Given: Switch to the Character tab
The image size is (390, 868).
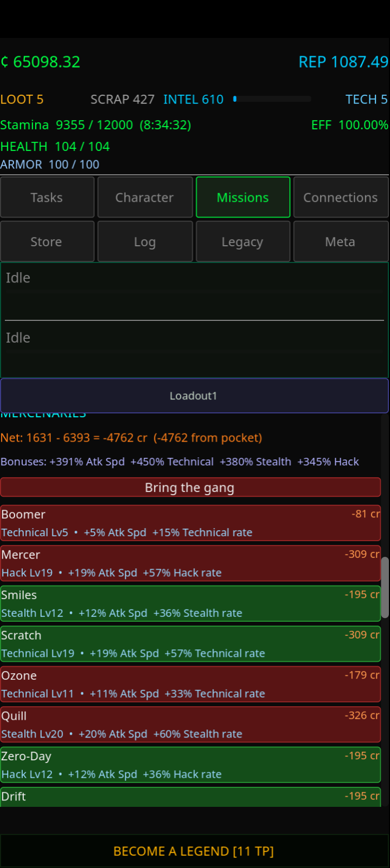Looking at the screenshot, I should point(145,198).
